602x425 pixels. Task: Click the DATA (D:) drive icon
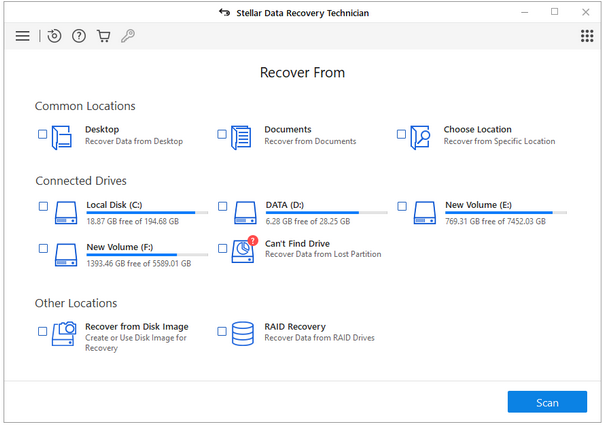(245, 213)
